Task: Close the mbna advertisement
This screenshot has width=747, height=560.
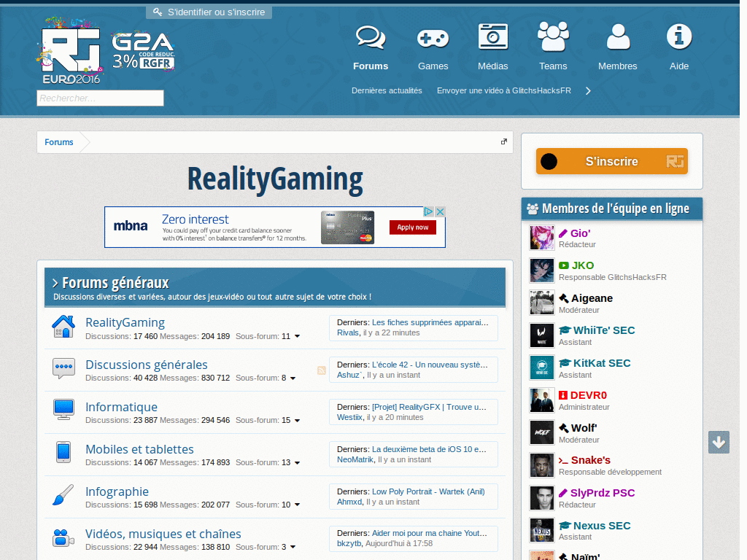Action: click(440, 211)
